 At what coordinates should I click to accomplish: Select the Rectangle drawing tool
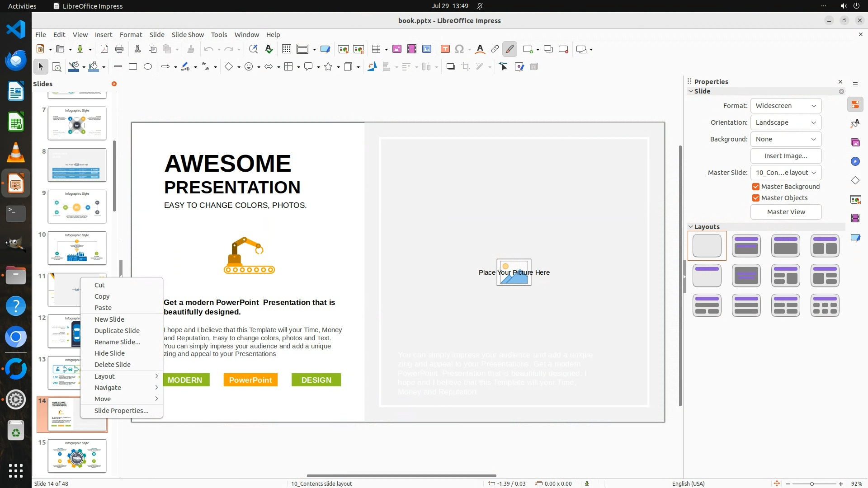click(133, 67)
